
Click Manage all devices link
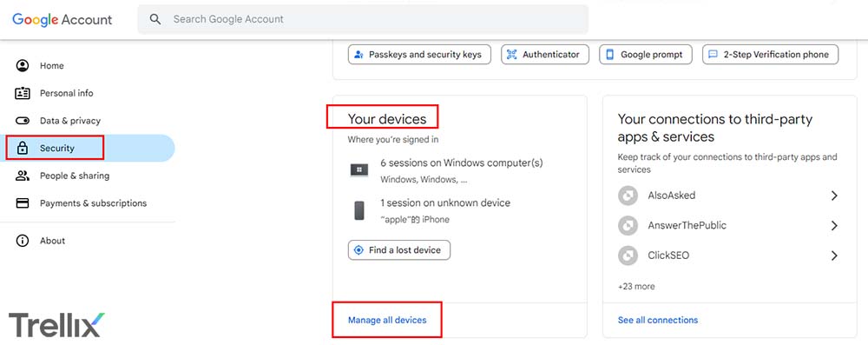point(387,320)
